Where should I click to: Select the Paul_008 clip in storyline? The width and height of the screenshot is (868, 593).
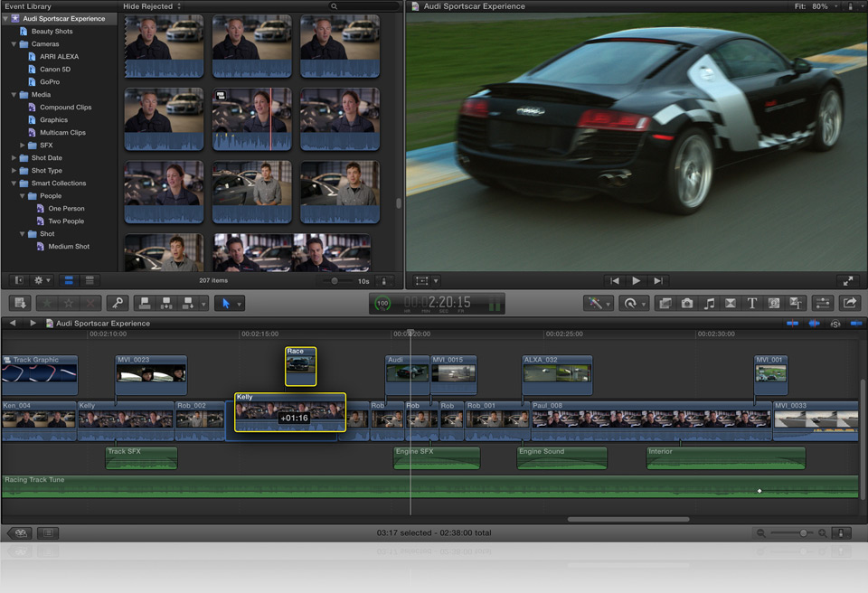point(651,421)
